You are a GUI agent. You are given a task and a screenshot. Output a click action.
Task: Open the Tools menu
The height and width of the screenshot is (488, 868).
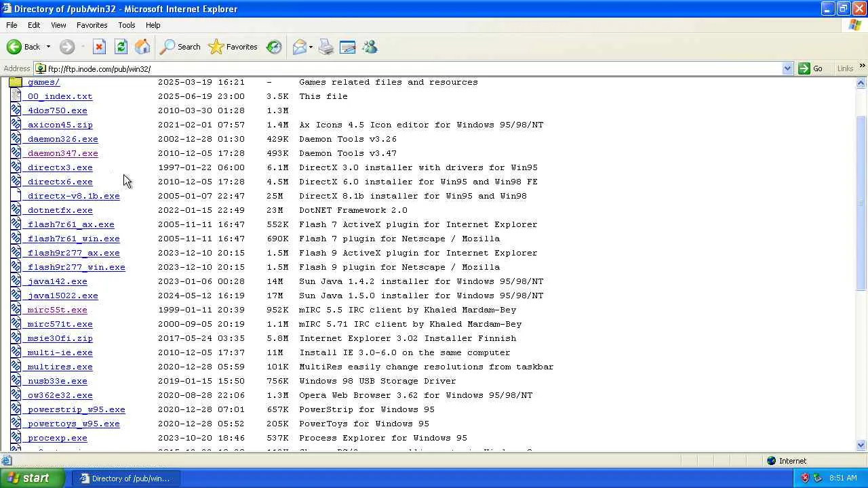(x=127, y=25)
